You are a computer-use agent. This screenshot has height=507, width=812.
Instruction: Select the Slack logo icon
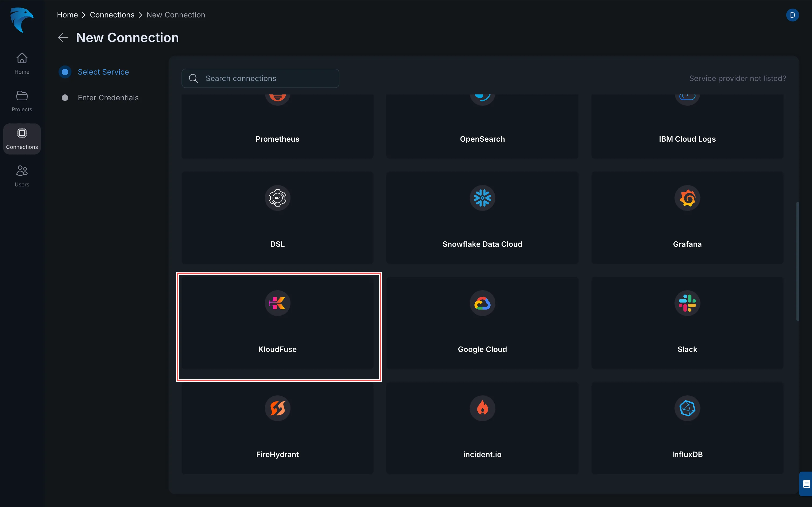(687, 303)
